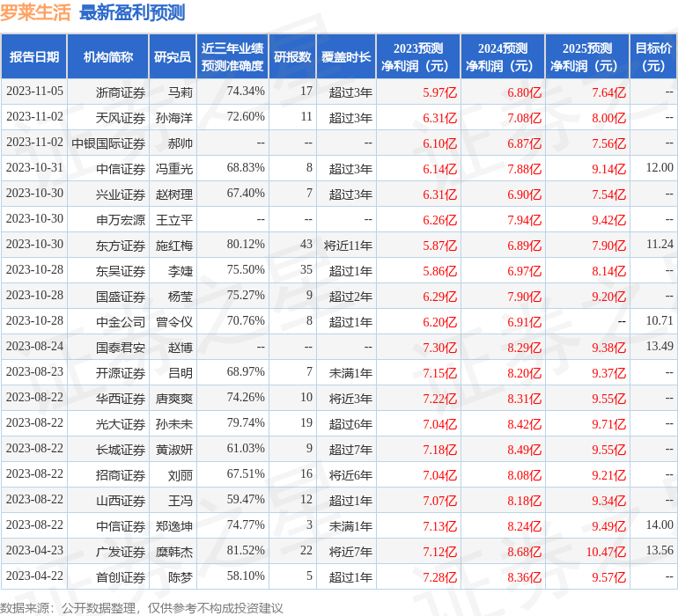Select 中银国际证券 institution cell
Screen dimensions: 678x616
pyautogui.click(x=108, y=143)
